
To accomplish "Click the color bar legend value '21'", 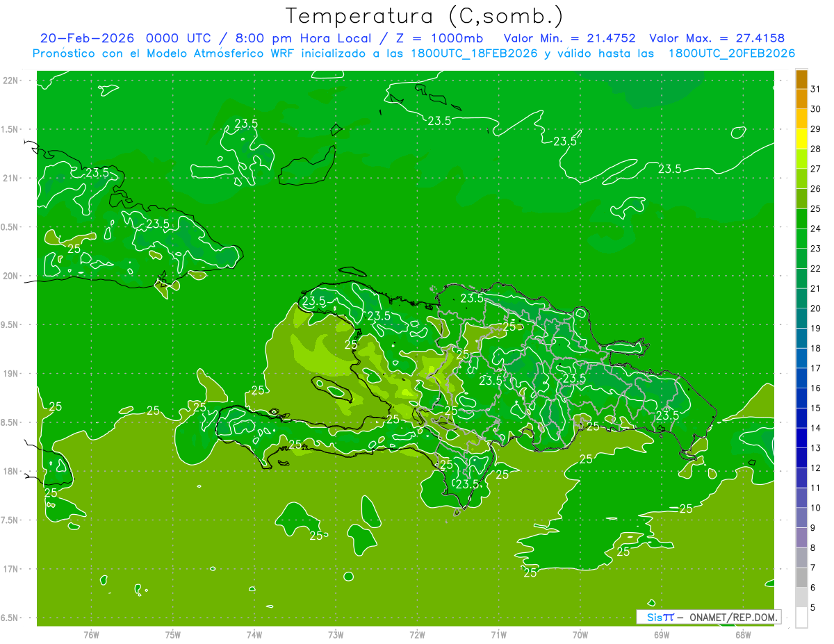I will point(815,288).
